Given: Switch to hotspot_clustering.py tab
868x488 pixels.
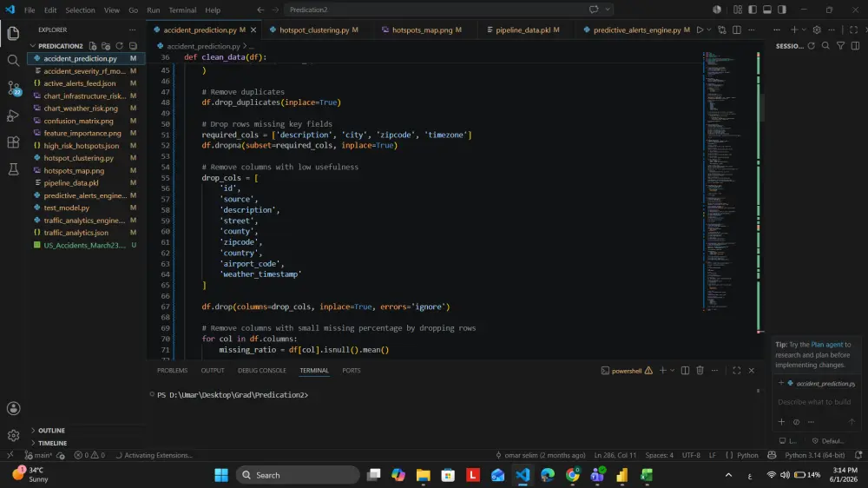Looking at the screenshot, I should (314, 30).
